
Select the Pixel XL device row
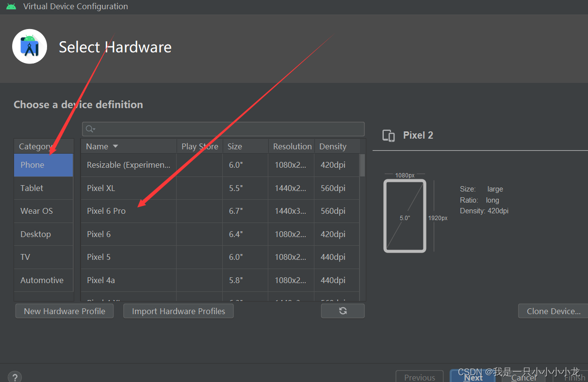tap(220, 188)
